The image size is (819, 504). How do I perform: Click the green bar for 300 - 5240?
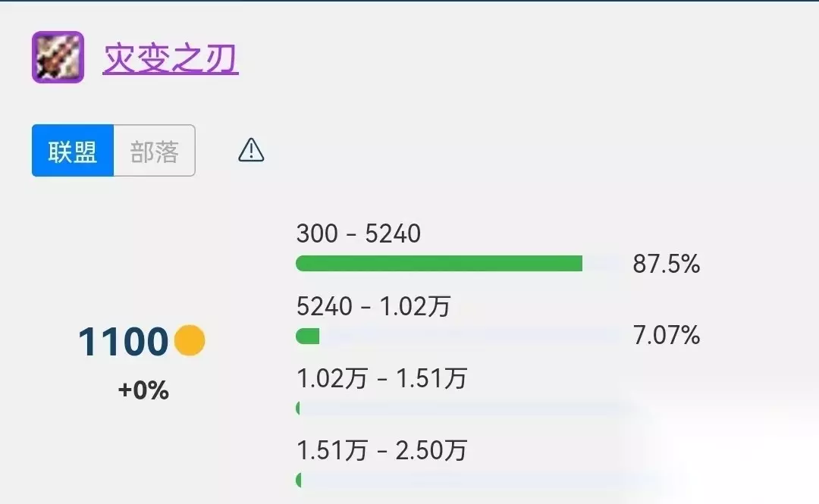tap(438, 264)
